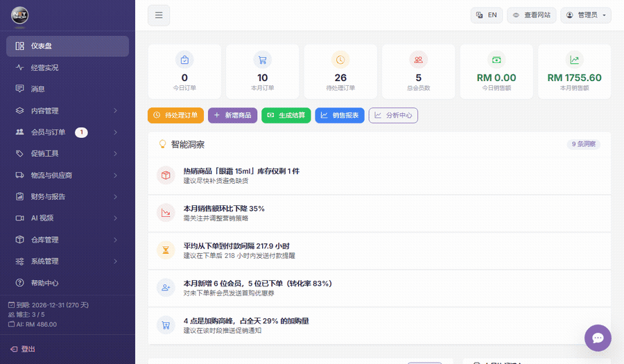Log out via 登出
Viewport: 624px width, 364px height.
click(x=23, y=349)
